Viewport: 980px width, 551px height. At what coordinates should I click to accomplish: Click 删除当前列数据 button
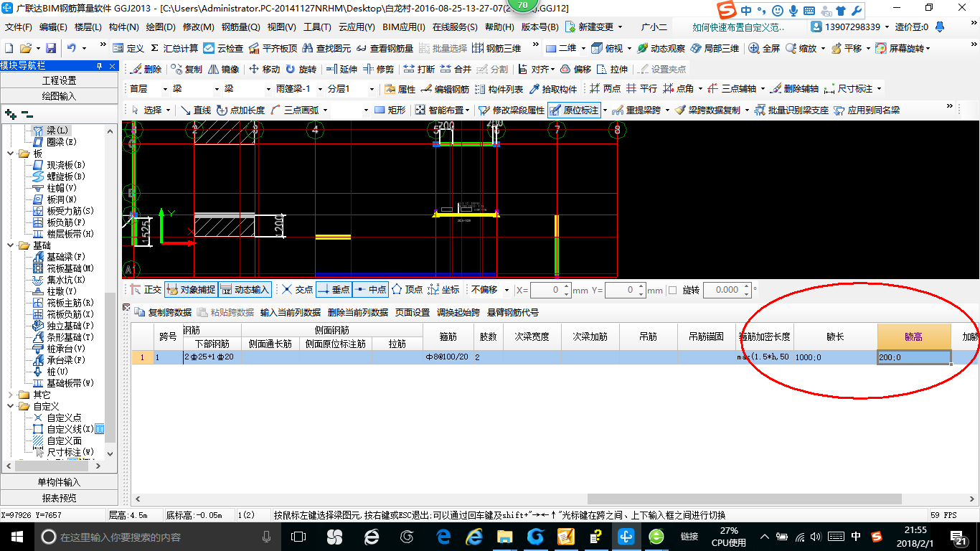[357, 313]
